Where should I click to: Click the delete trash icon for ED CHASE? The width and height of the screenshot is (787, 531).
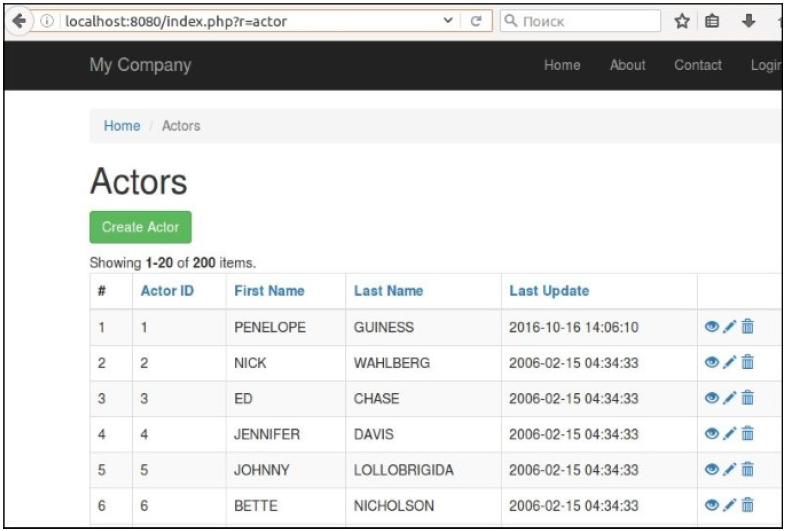pos(747,398)
